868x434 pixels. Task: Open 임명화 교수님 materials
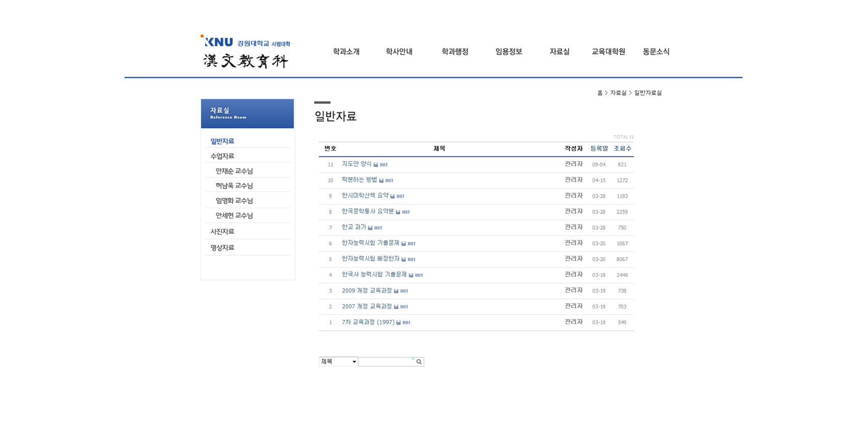(234, 201)
